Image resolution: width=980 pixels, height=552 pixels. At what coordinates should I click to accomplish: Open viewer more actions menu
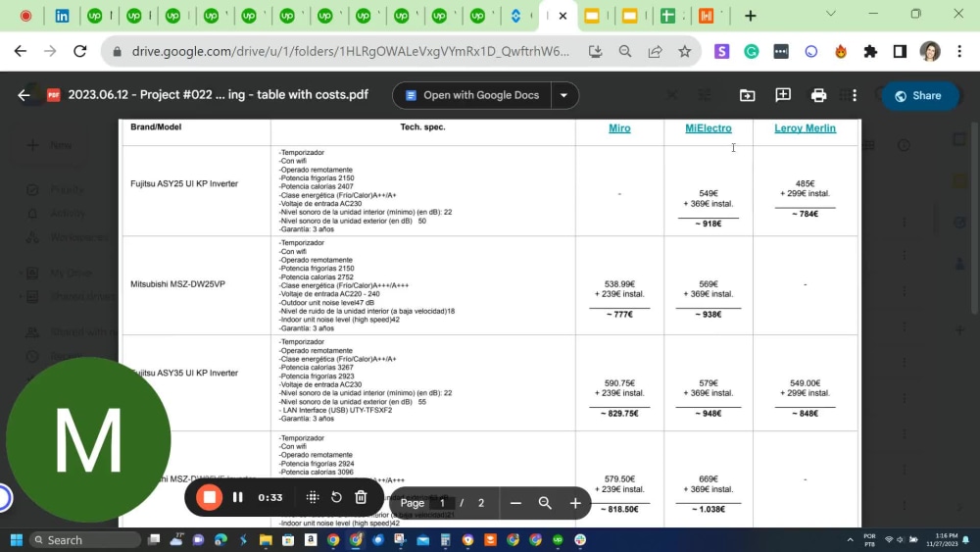tap(855, 95)
